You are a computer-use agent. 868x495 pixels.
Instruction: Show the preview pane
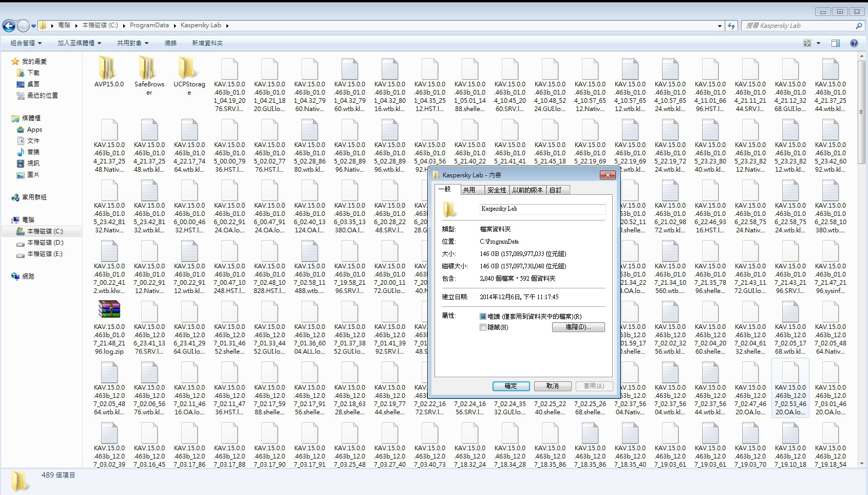[836, 43]
